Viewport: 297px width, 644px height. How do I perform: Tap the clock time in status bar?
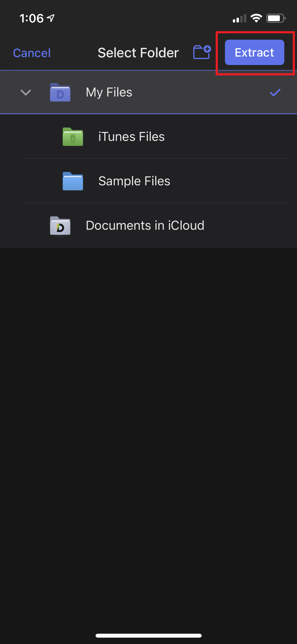pos(31,19)
